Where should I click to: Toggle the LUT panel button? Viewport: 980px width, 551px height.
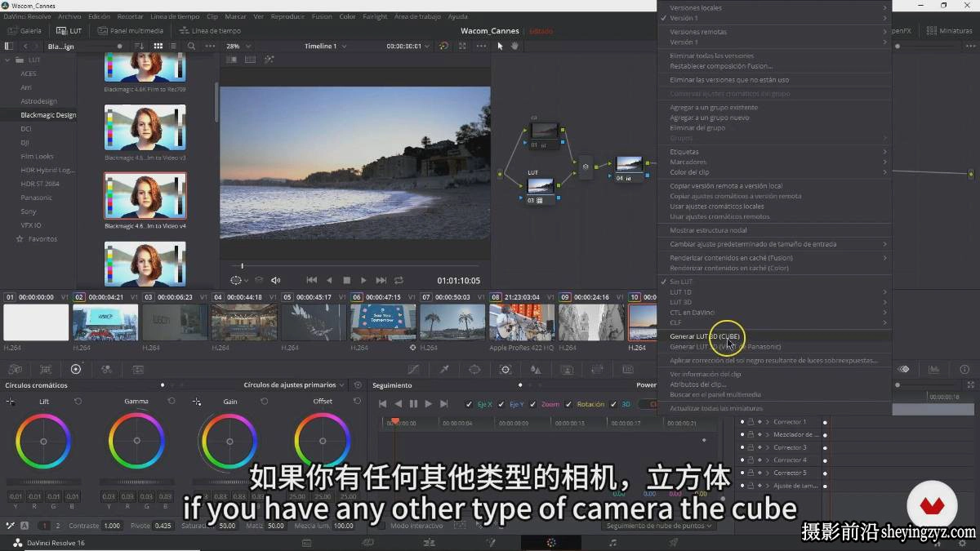70,31
